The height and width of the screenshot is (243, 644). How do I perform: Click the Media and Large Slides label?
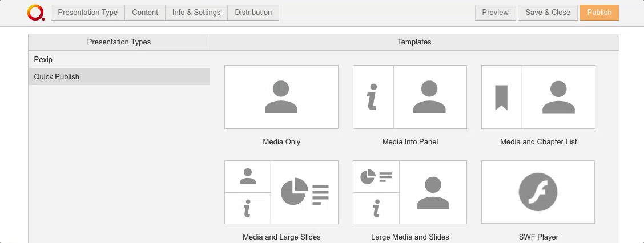[x=281, y=237]
